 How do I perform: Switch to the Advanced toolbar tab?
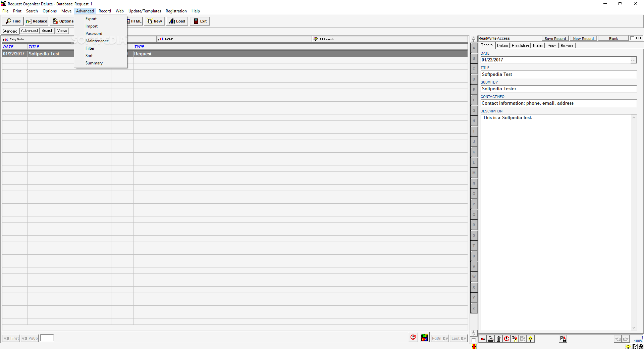click(x=30, y=31)
